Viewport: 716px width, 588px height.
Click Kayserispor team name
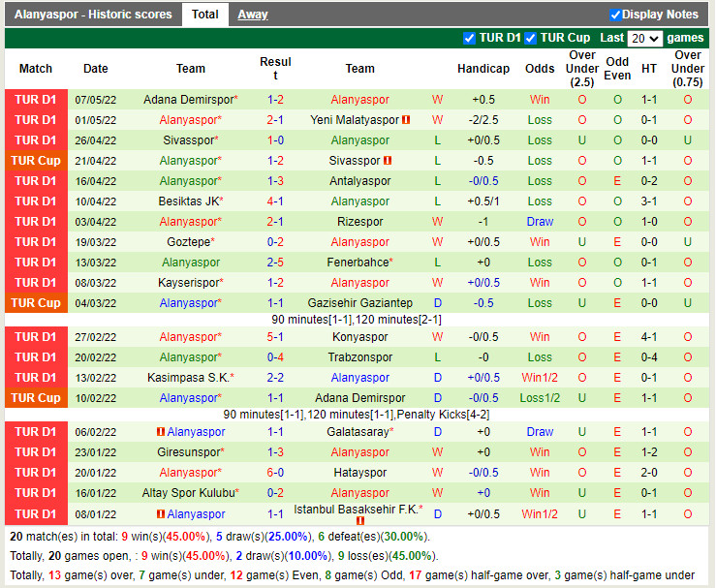pos(191,283)
